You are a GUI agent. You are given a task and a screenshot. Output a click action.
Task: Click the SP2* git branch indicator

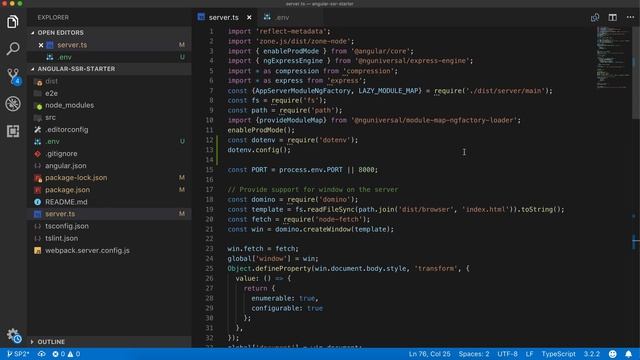(18, 354)
